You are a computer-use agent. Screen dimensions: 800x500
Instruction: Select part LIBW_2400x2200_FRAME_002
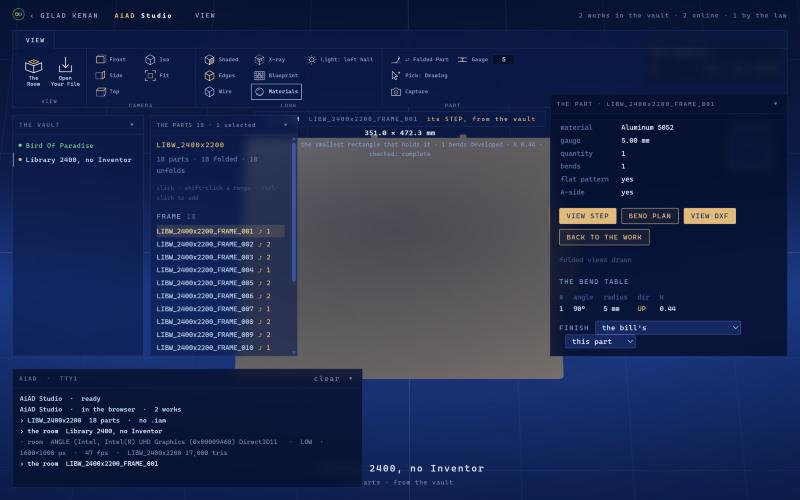[220, 244]
